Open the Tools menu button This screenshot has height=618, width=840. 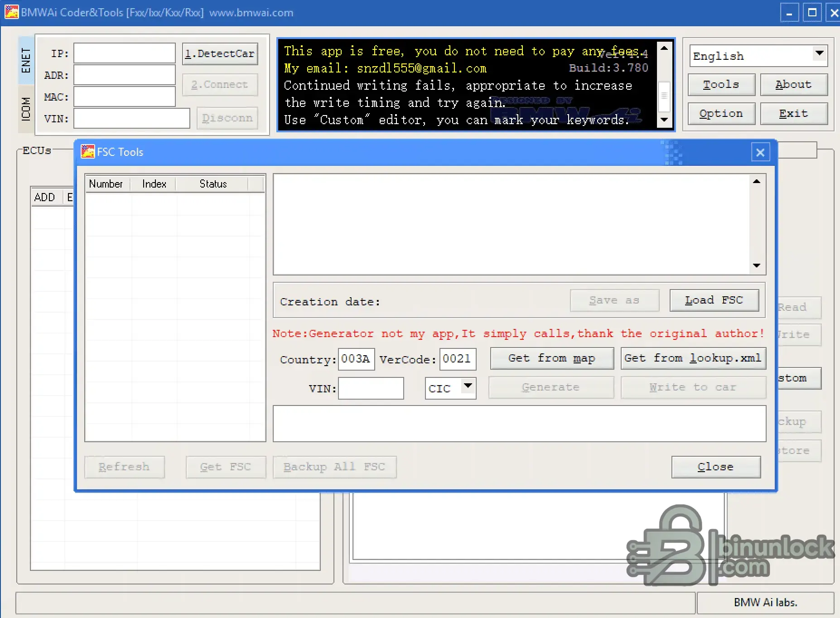coord(721,85)
